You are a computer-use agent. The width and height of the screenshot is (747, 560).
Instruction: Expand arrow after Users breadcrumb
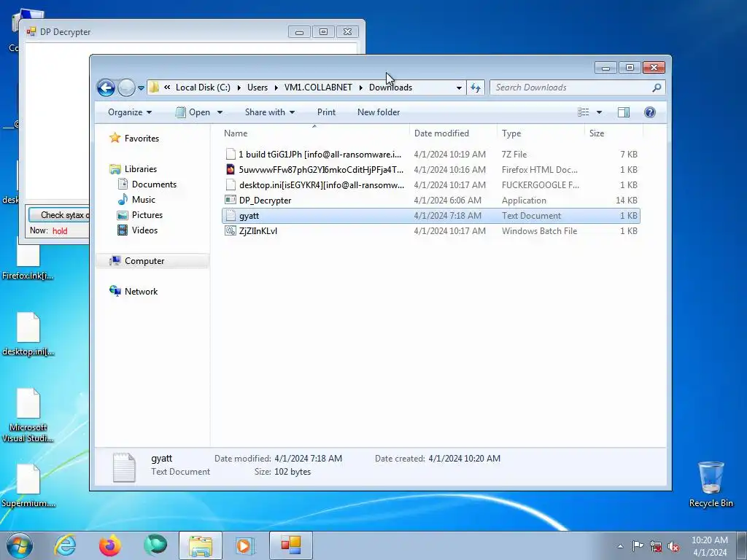[x=276, y=87]
